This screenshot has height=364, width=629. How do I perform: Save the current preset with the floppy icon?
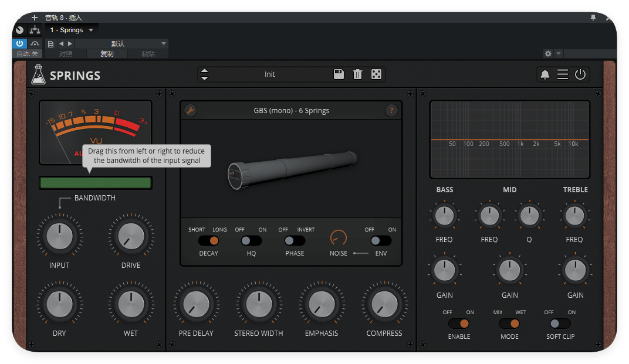pos(339,74)
